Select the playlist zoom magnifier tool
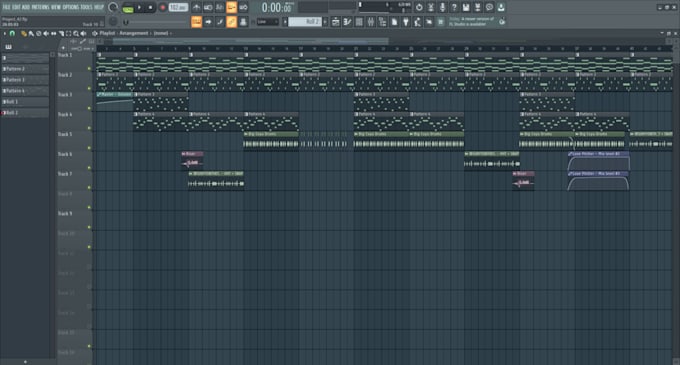The width and height of the screenshot is (680, 365). click(76, 33)
